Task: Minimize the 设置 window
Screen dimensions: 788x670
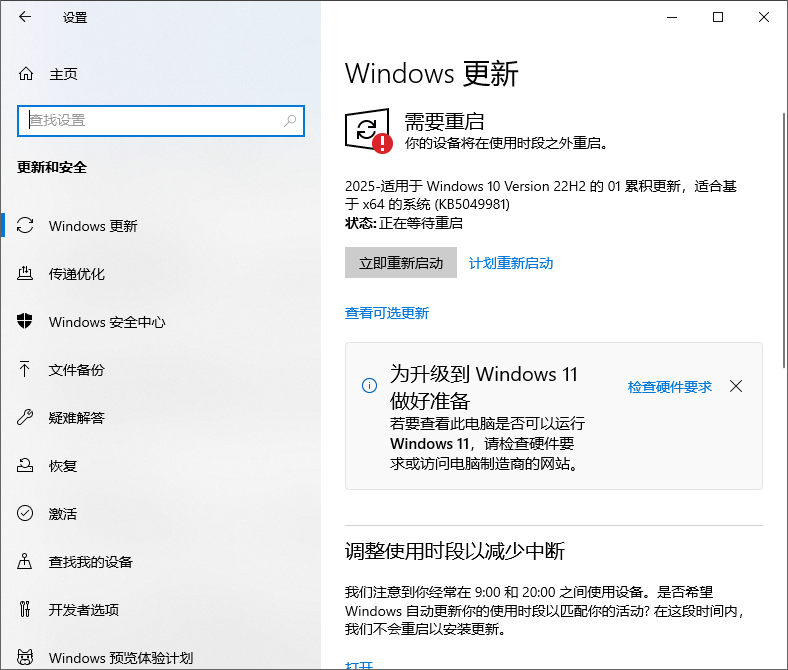Action: coord(672,17)
